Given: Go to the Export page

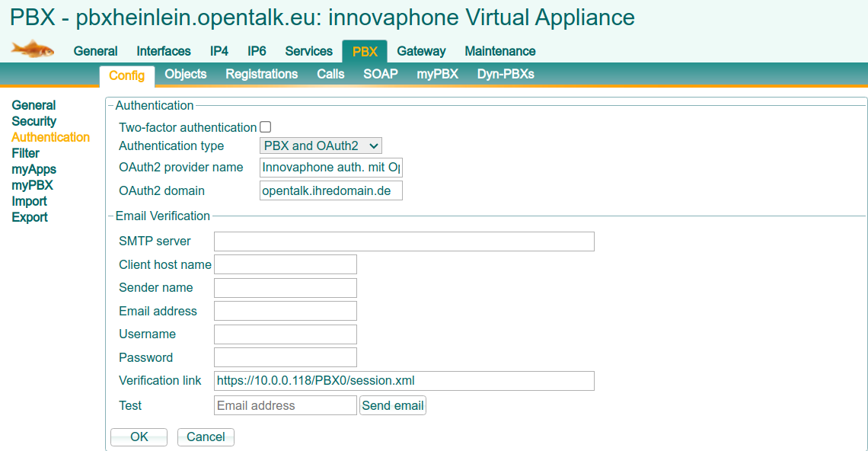Looking at the screenshot, I should coord(29,216).
